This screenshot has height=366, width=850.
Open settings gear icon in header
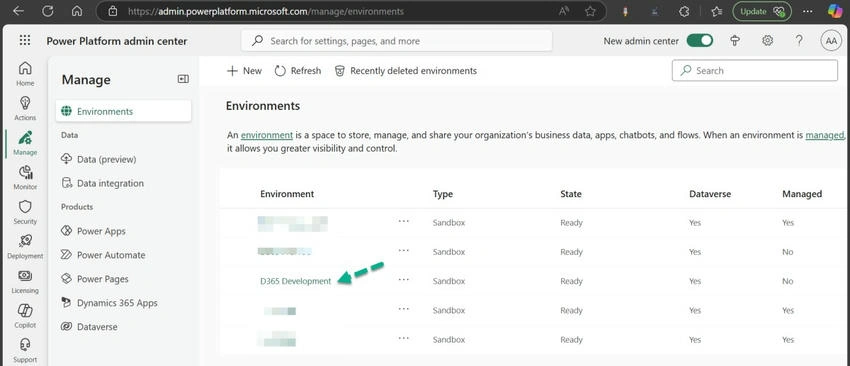768,41
